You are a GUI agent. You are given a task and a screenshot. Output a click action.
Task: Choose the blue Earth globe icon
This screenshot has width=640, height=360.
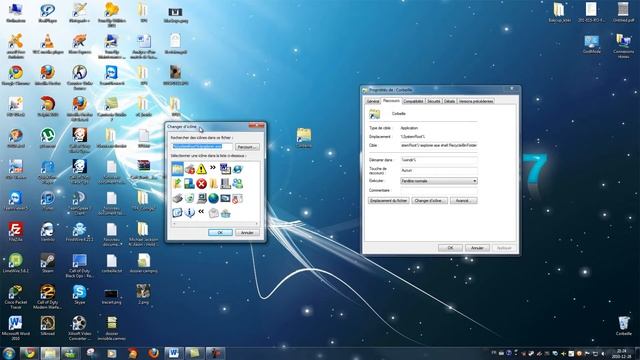(213, 198)
